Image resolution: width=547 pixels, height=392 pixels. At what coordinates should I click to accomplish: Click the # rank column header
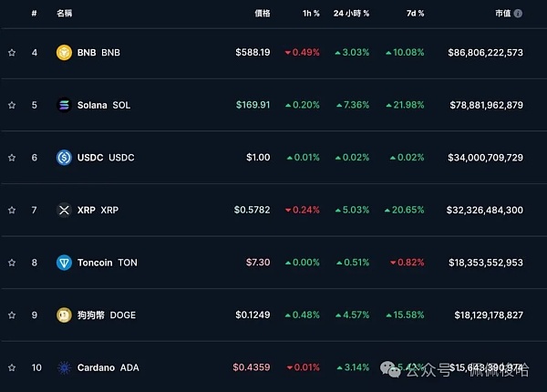(x=35, y=14)
